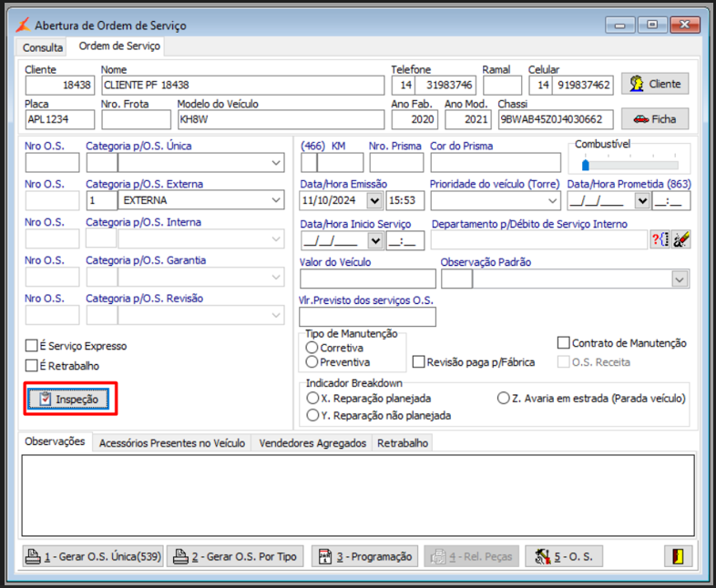Viewport: 716px width, 588px height.
Task: Click Vlr.Previsto dos serviços O.S. field
Action: (x=368, y=317)
